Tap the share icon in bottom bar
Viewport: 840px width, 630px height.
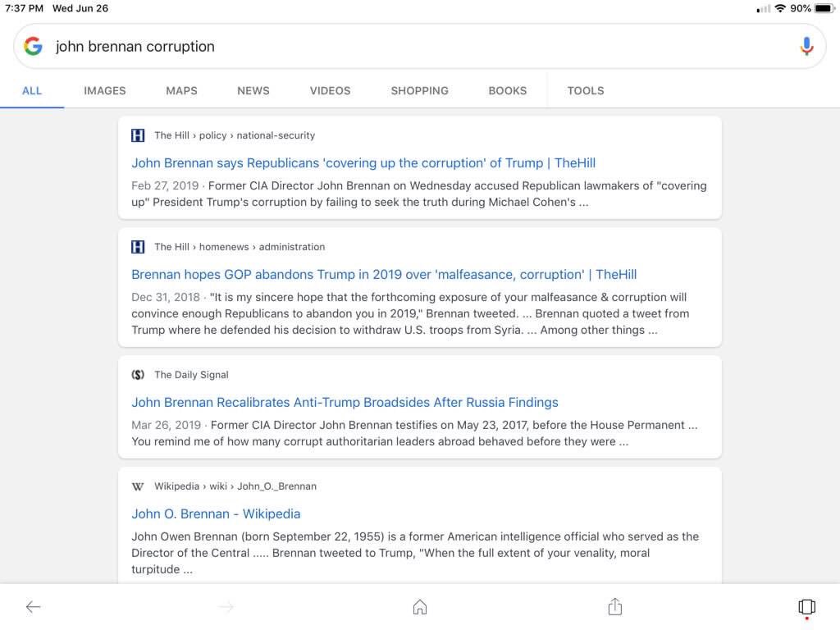point(614,606)
